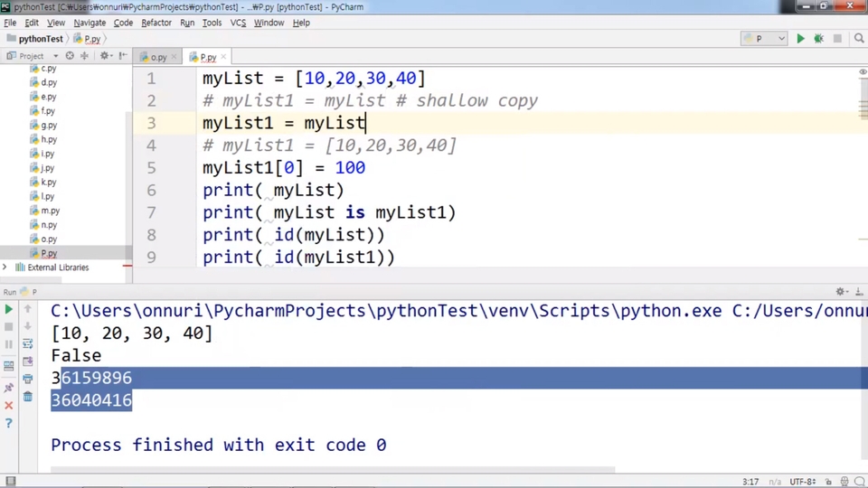Open the VCS menu
The width and height of the screenshot is (868, 488).
coord(238,23)
